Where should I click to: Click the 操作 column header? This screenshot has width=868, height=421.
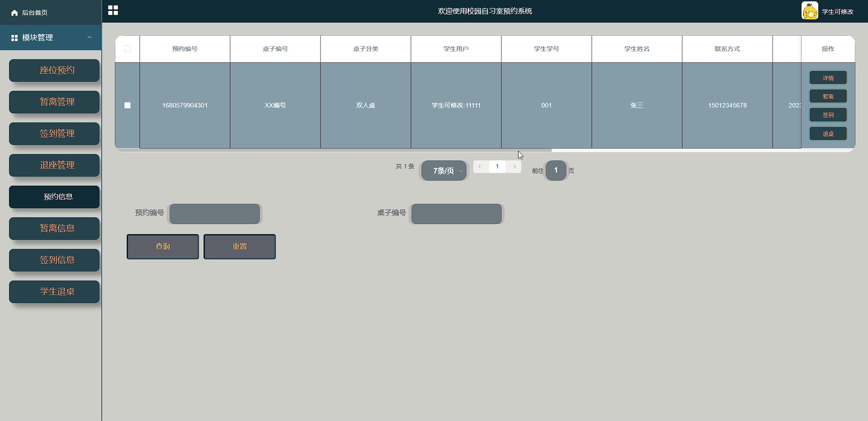[x=828, y=49]
